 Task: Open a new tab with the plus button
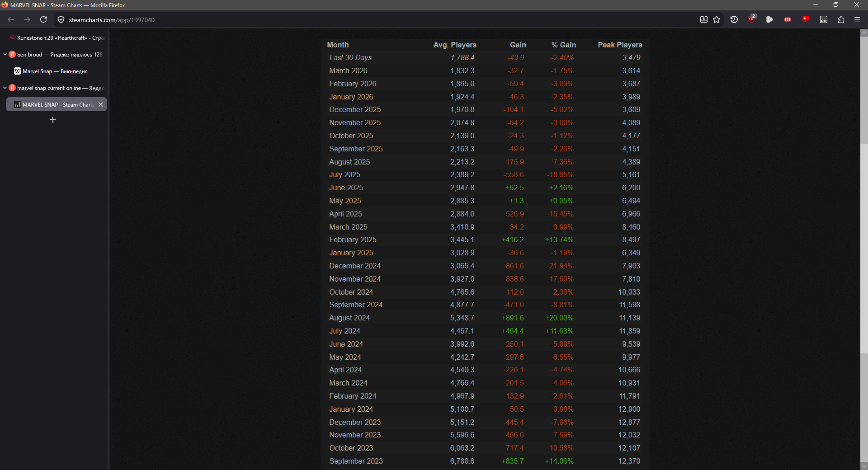53,120
